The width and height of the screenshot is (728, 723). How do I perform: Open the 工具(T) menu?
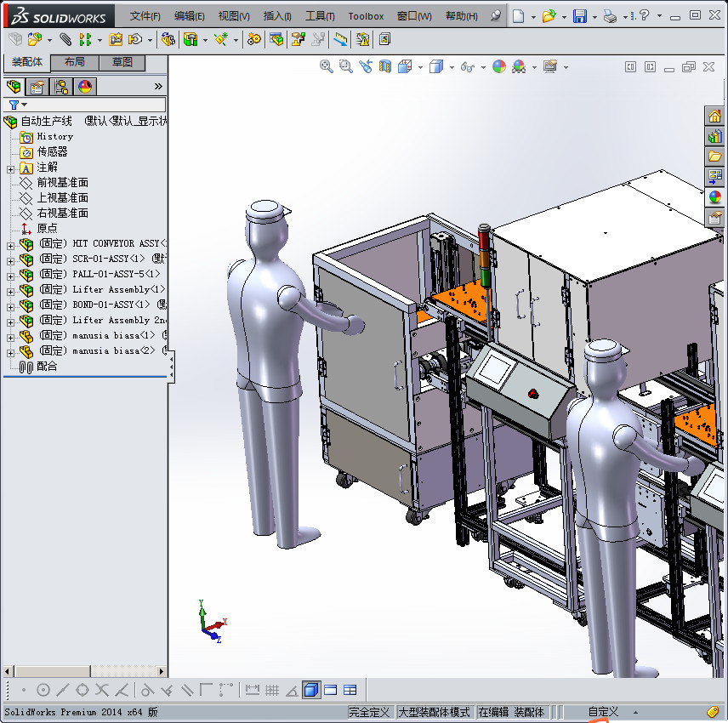click(320, 16)
